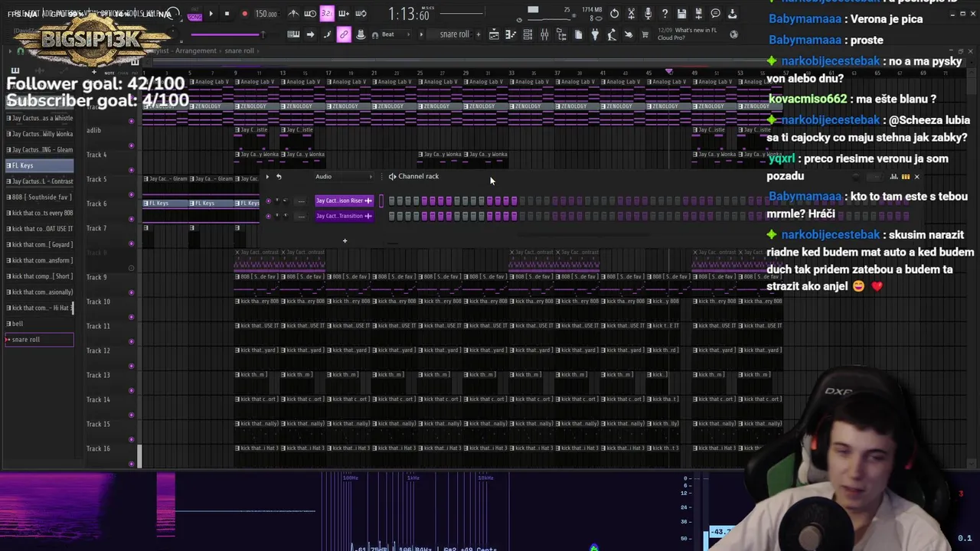
Task: Click the playhead marker on the timeline
Action: click(669, 72)
